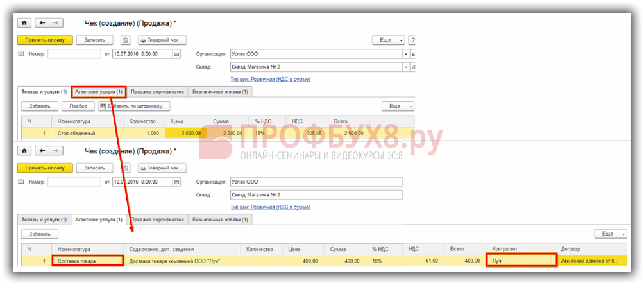Click the НДС cell 61,02

point(423,261)
